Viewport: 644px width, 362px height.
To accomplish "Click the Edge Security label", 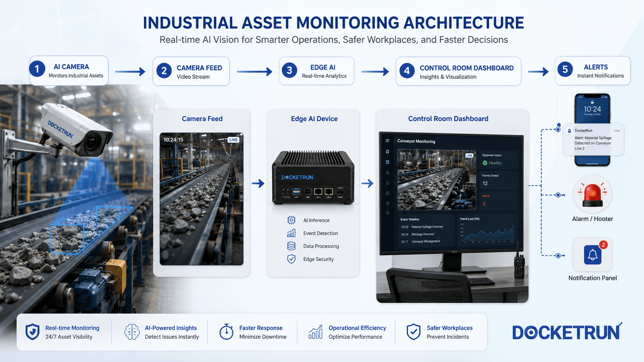I will (319, 259).
